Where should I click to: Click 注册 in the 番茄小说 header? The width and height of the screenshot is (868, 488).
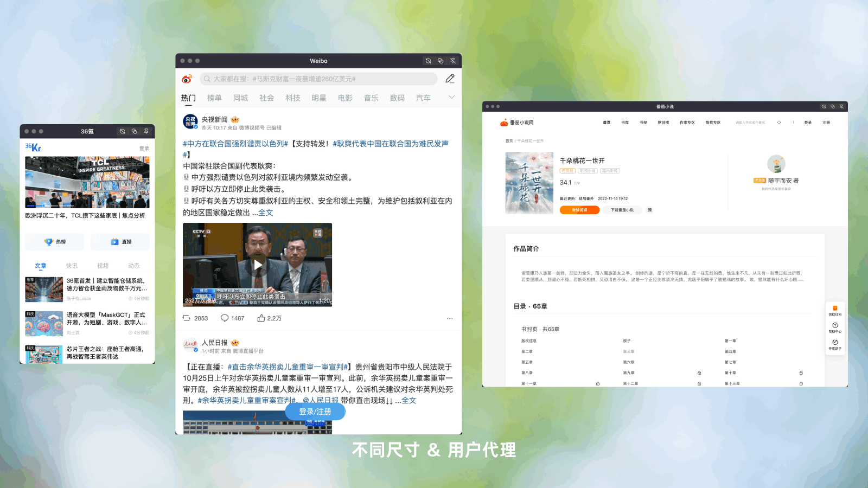(826, 123)
